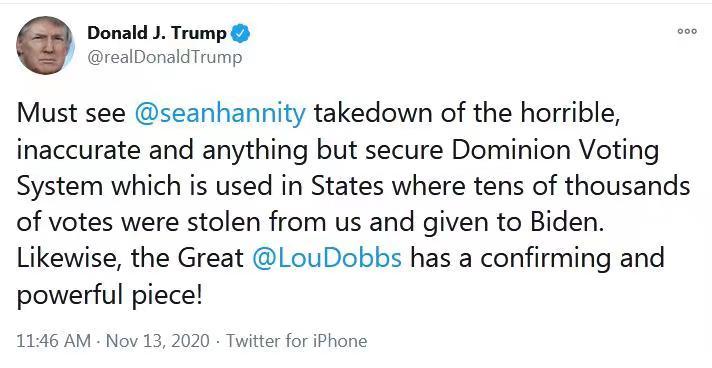This screenshot has width=712, height=368.
Task: Click the Nov 13, 2020 date
Action: click(158, 341)
